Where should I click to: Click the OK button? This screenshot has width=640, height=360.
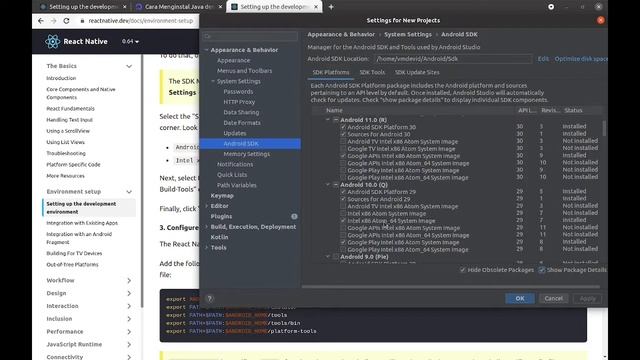(x=520, y=298)
